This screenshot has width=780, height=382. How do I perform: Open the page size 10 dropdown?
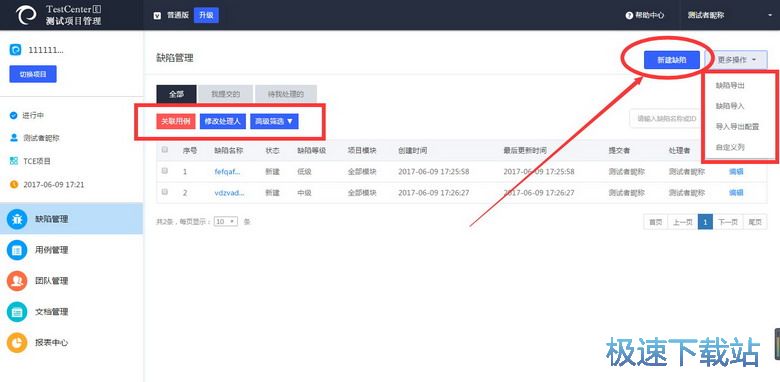[x=226, y=221]
